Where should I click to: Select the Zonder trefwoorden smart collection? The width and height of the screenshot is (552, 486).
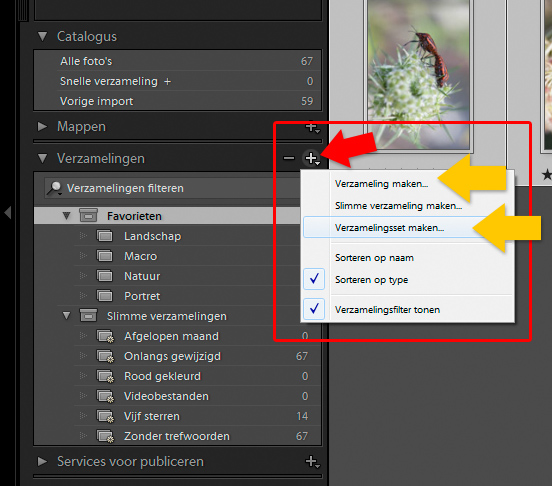click(x=176, y=437)
